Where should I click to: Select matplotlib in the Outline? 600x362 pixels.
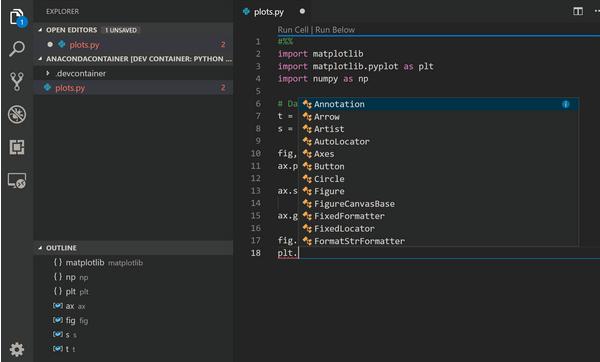click(x=134, y=263)
